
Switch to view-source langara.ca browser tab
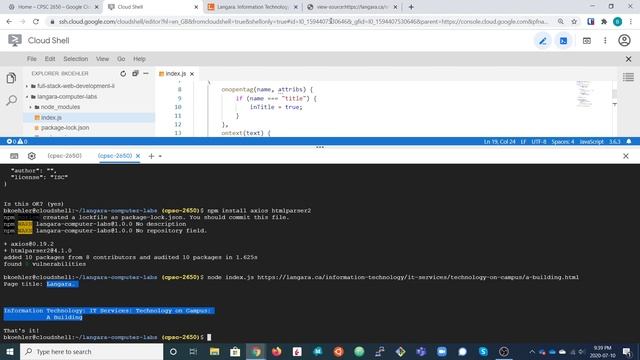[x=352, y=7]
